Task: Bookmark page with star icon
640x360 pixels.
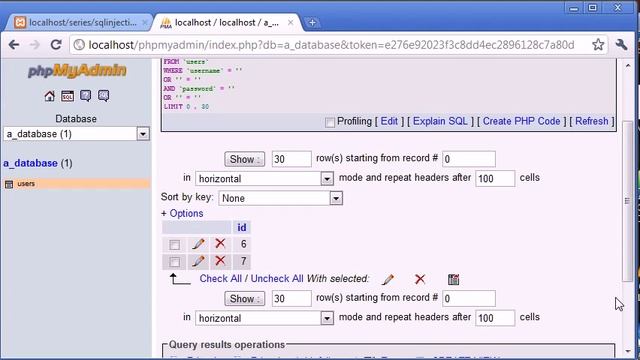Action: click(x=598, y=44)
